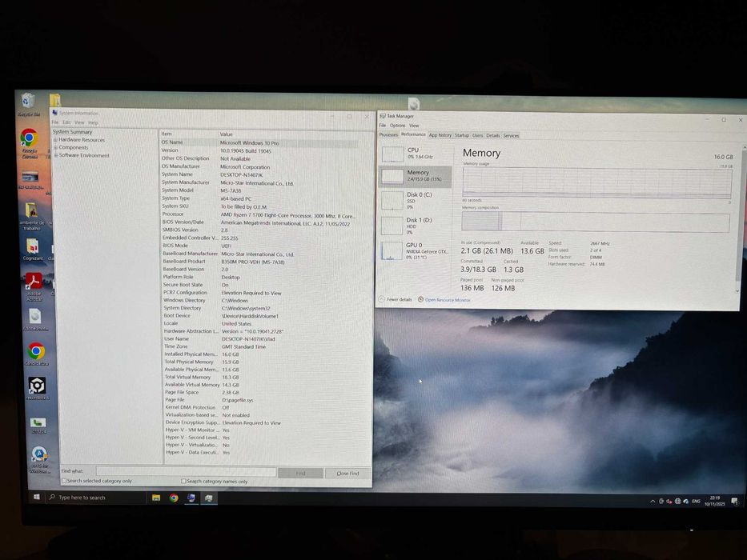Open the Cognizant desktop shortcut

(32, 249)
